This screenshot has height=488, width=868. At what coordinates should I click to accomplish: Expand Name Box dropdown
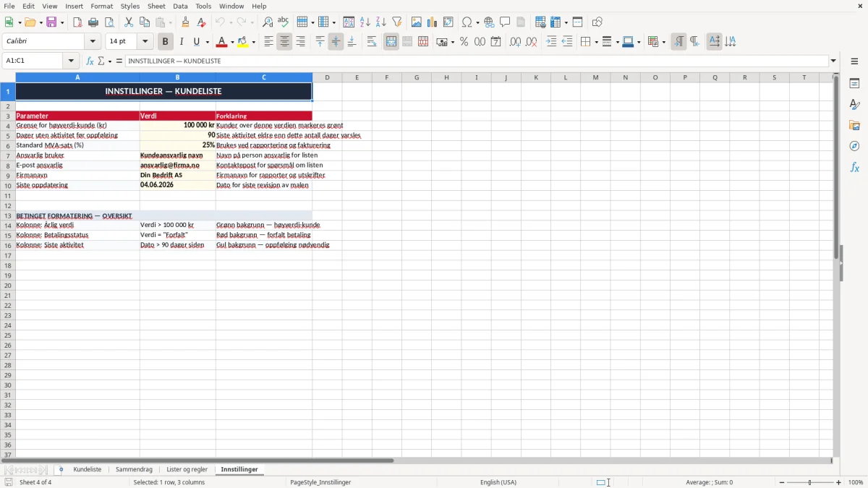click(x=71, y=61)
